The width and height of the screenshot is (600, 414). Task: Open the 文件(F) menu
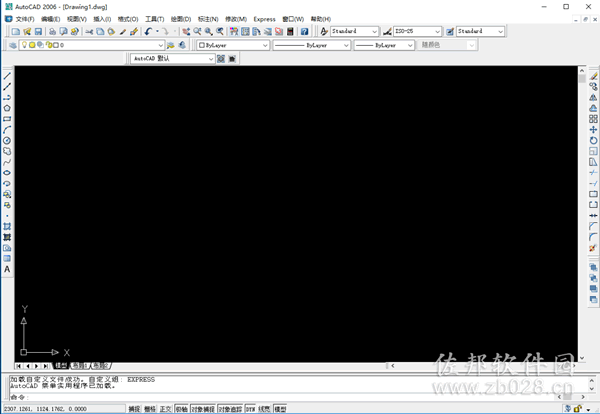click(25, 19)
